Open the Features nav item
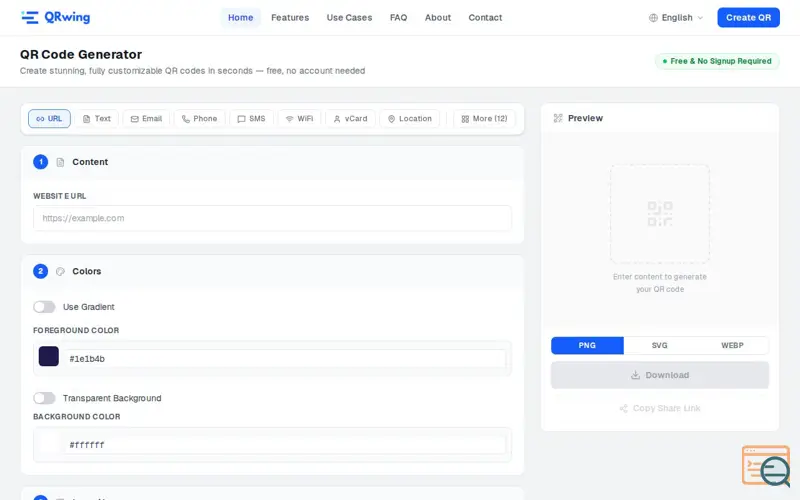 tap(290, 18)
